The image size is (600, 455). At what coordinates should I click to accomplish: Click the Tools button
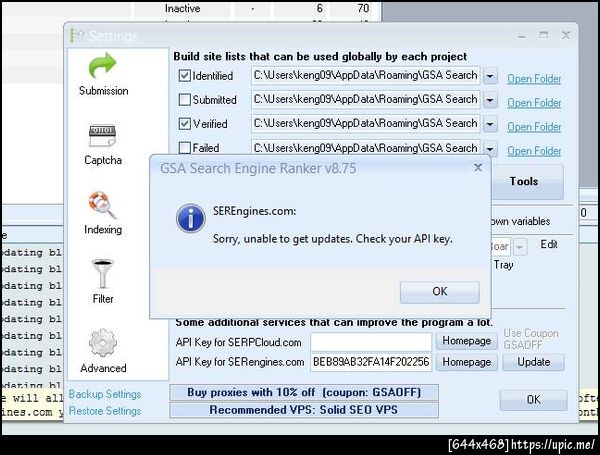pos(527,181)
